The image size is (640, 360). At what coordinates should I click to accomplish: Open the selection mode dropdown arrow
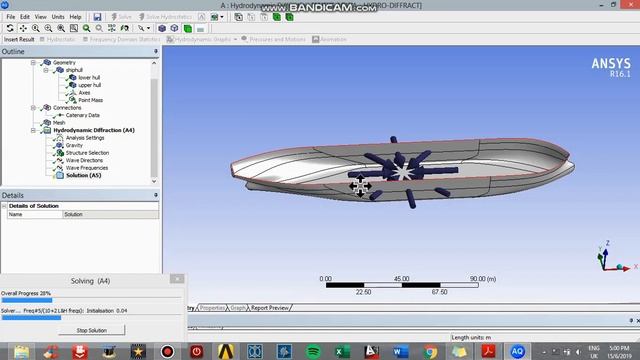(148, 28)
